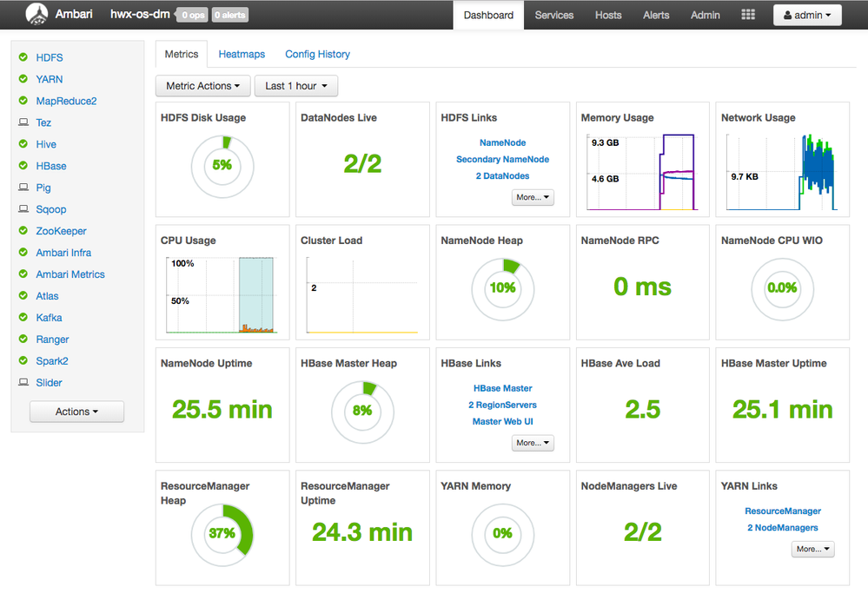
Task: Open the Secondary NameNode link
Action: [x=502, y=159]
